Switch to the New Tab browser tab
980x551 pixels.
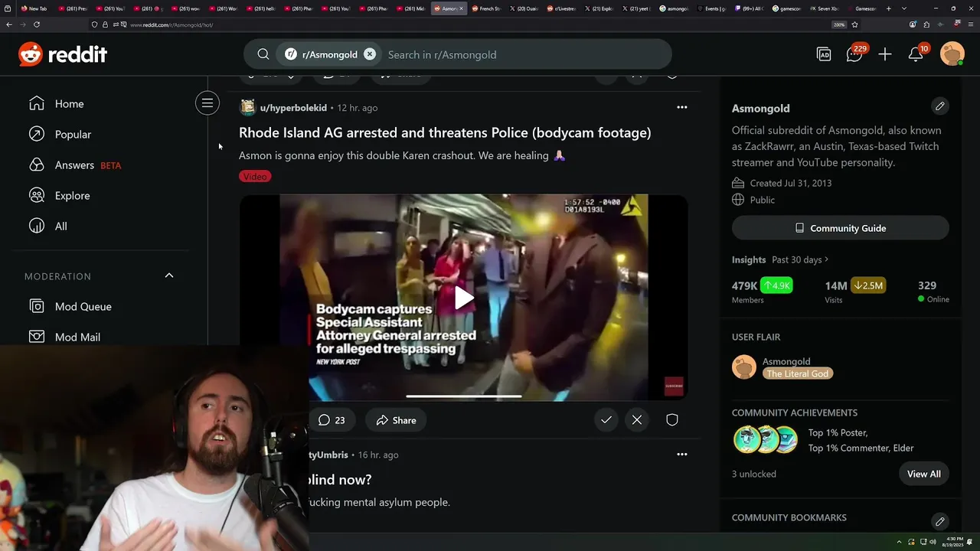[x=36, y=8]
